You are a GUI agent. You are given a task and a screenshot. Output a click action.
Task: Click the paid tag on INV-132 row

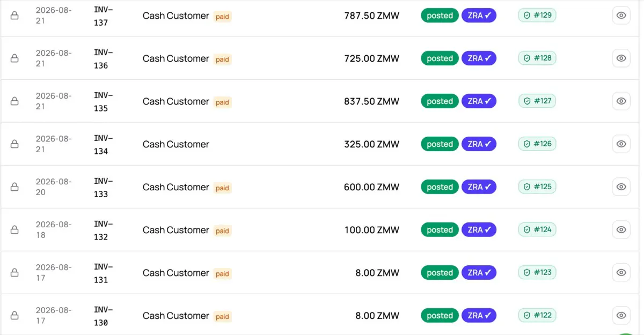(222, 231)
